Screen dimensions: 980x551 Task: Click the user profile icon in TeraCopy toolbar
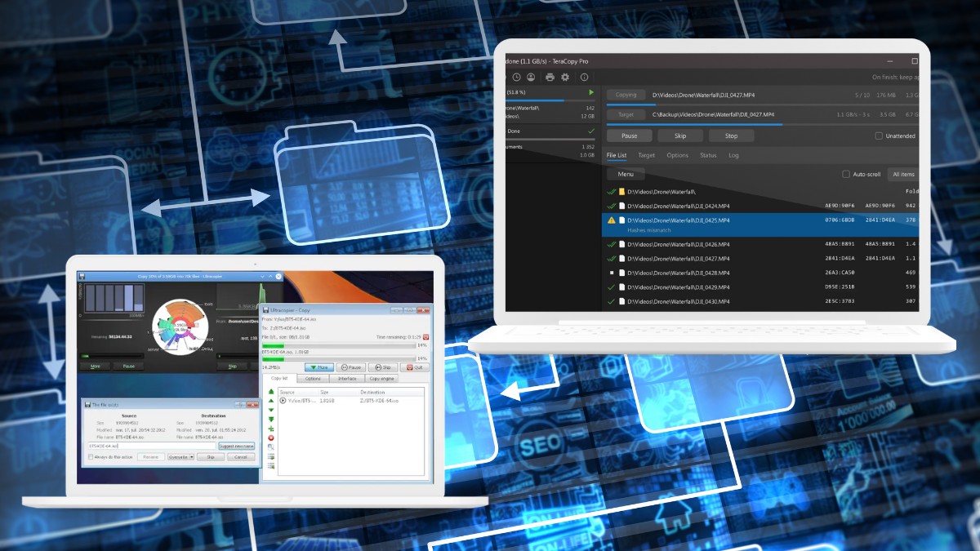[531, 77]
